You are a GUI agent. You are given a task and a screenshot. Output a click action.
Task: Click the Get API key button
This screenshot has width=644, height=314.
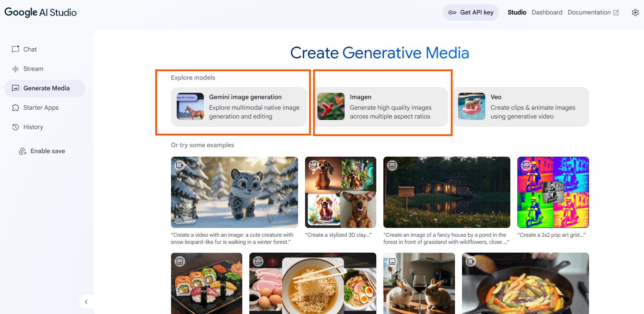pos(471,12)
